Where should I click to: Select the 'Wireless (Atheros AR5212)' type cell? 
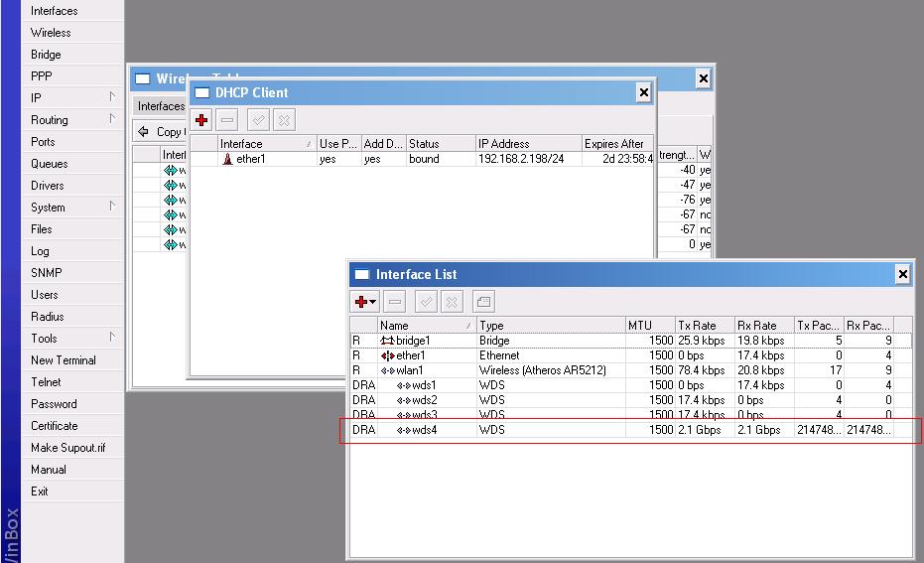coord(551,370)
